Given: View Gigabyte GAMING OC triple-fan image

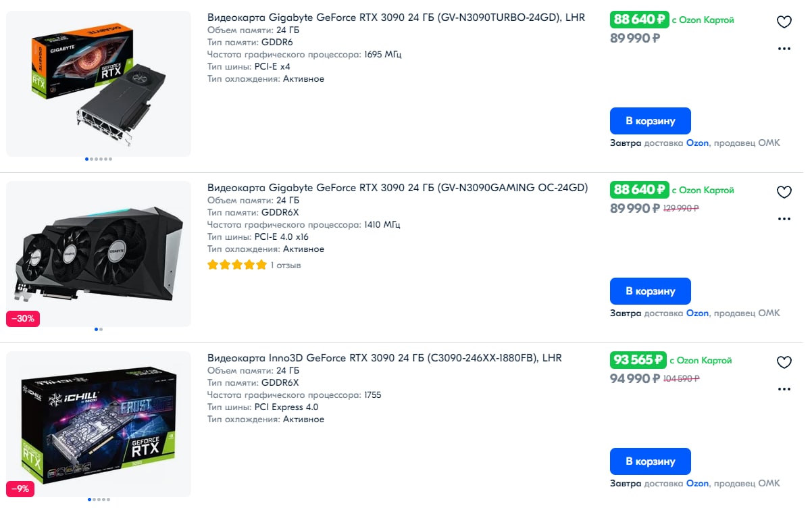Looking at the screenshot, I should [99, 254].
